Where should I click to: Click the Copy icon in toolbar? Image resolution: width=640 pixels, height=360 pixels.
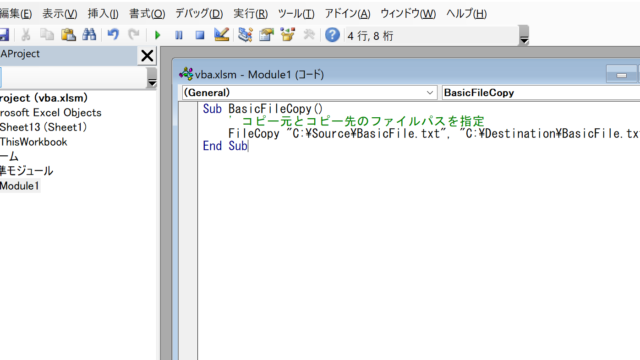(x=47, y=35)
